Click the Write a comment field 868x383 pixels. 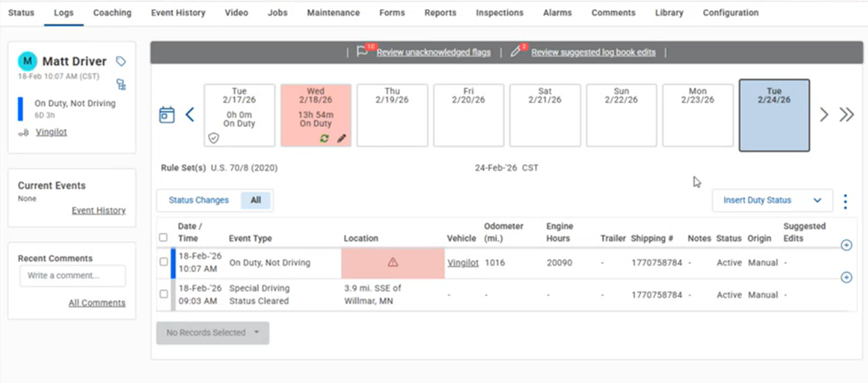coord(72,276)
